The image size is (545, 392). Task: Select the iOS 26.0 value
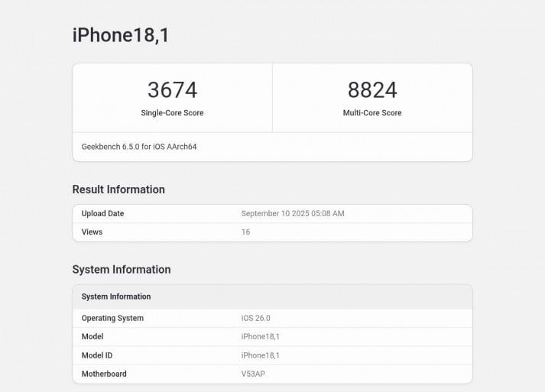click(256, 318)
